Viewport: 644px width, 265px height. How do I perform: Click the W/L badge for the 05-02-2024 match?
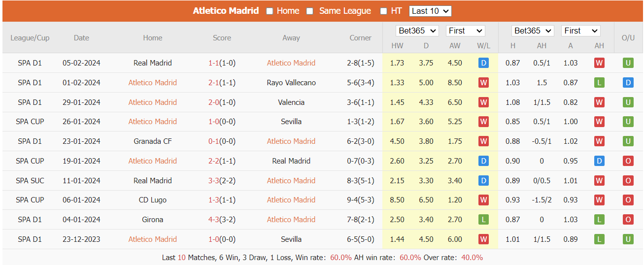pyautogui.click(x=483, y=63)
